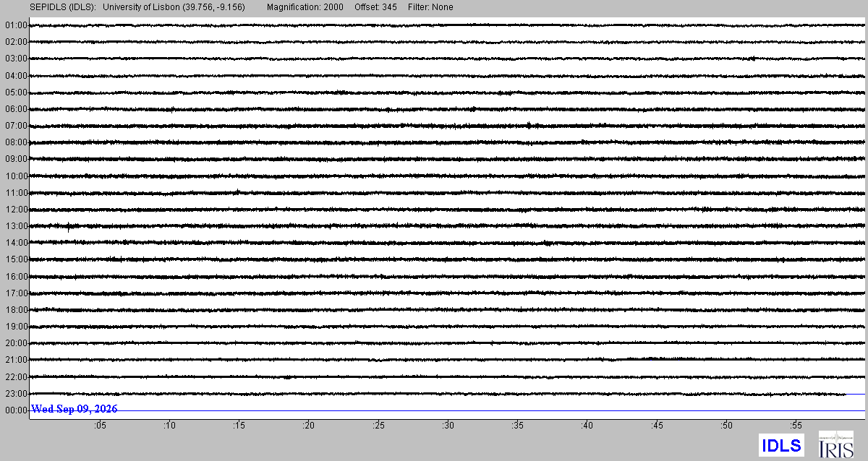Click the :05 minute axis marker
Image resolution: width=868 pixels, height=461 pixels.
coord(99,426)
